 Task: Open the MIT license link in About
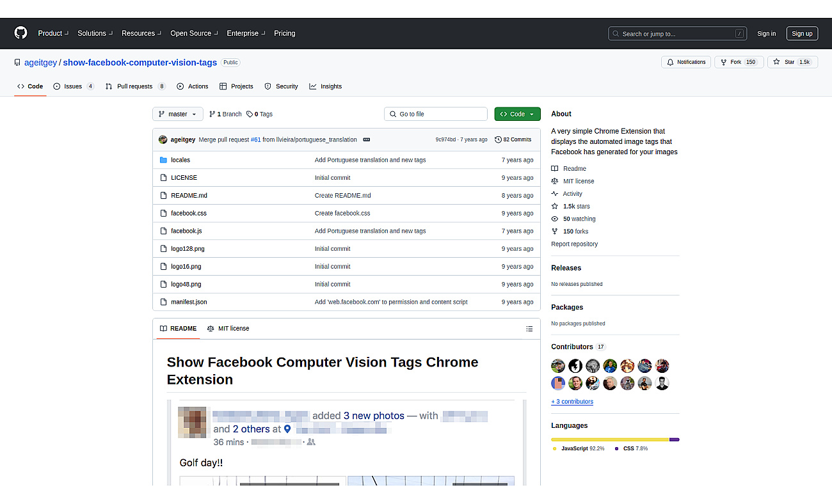click(x=573, y=181)
